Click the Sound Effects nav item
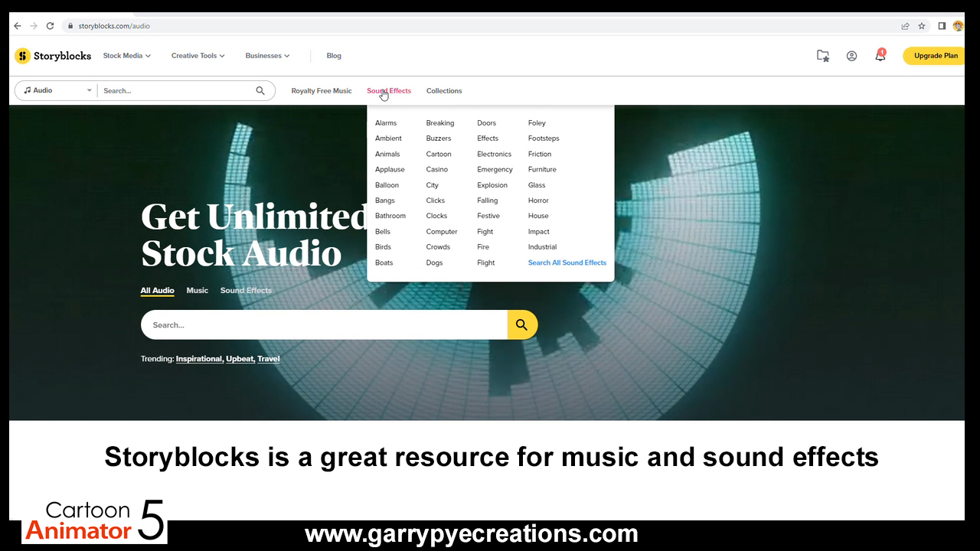Image resolution: width=980 pixels, height=551 pixels. [389, 91]
